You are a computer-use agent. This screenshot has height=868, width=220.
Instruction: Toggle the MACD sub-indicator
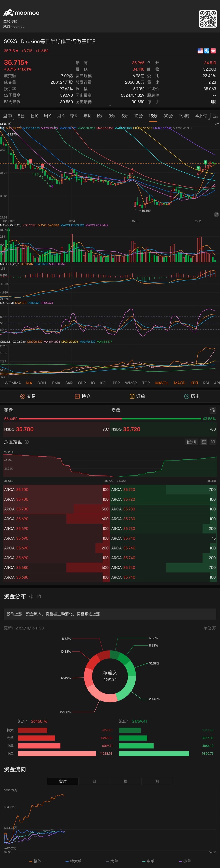[x=180, y=383]
